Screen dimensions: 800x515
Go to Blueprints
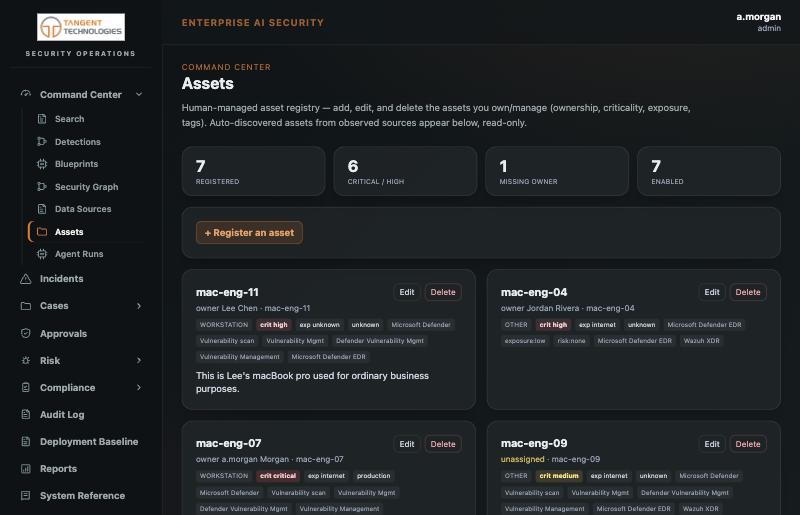[x=77, y=164]
